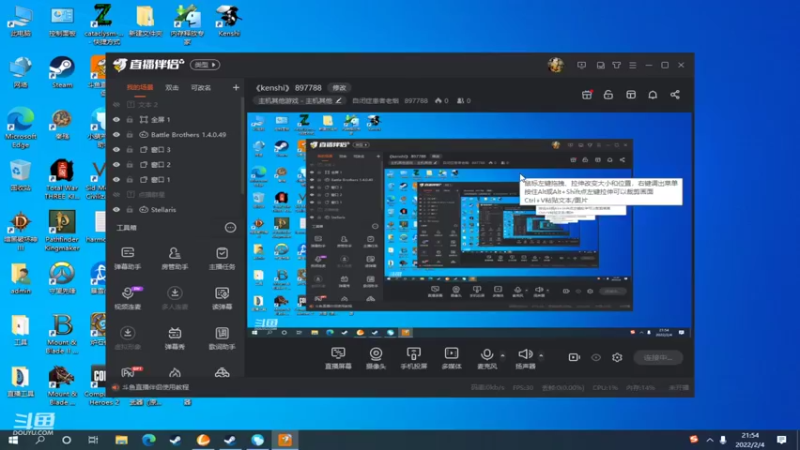800x450 pixels.
Task: Switch to the 可改名 scene tab
Action: point(201,88)
